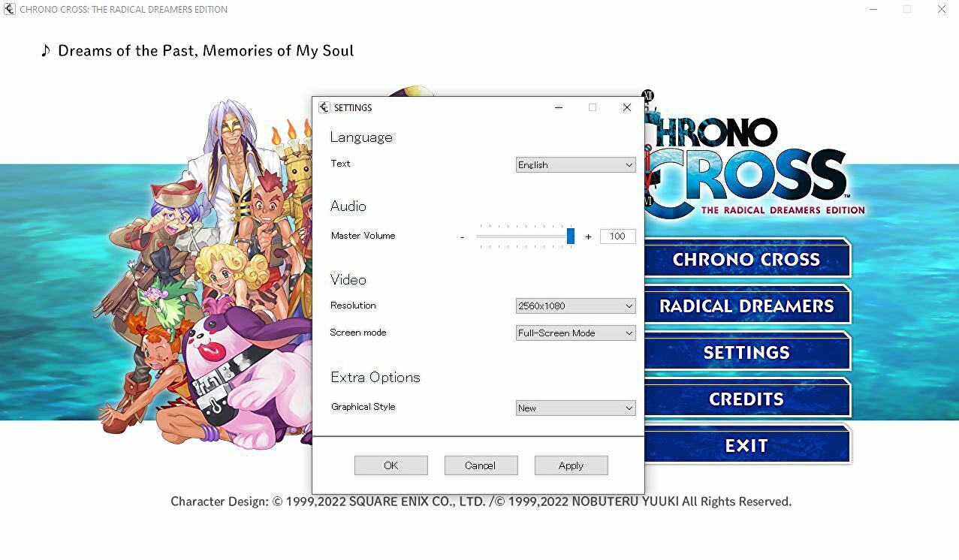Screen dimensions: 959x560
Task: Expand the Resolution dropdown showing 2560x1080
Action: tap(576, 306)
